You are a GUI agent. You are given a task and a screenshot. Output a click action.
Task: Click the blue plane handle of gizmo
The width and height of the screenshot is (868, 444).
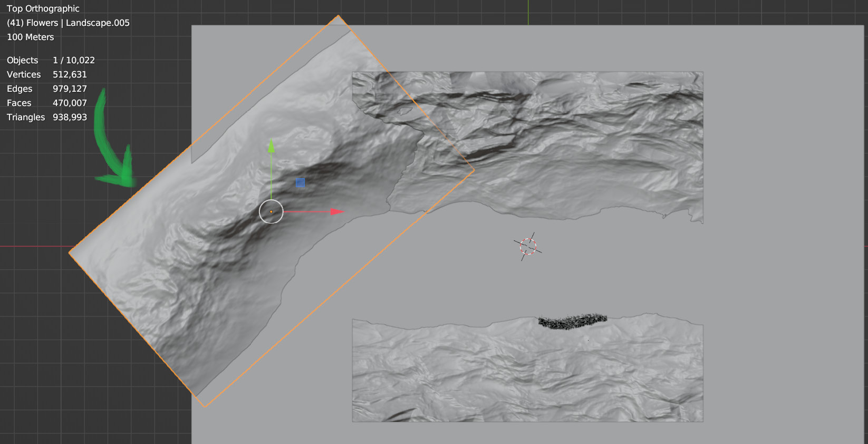[300, 182]
